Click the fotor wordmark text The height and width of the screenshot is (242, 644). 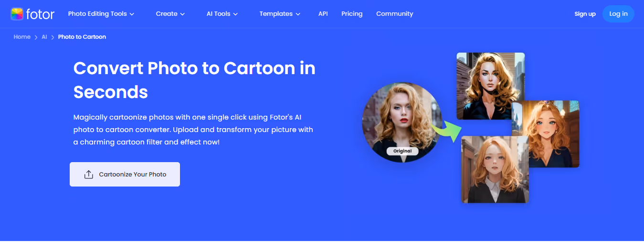[41, 14]
